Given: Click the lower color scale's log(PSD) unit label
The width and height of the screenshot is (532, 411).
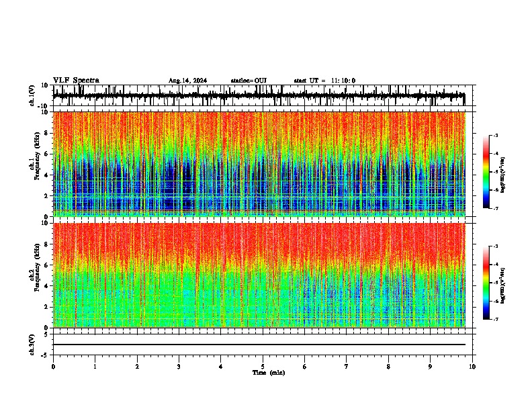Looking at the screenshot, I should [503, 285].
